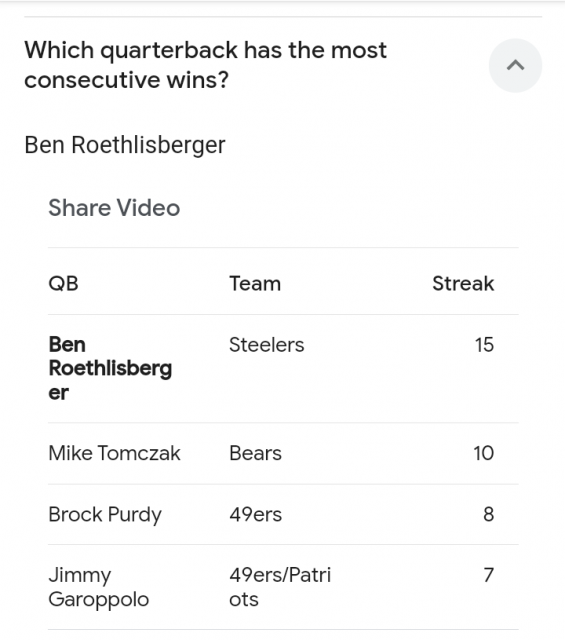Collapse the answer with the chevron icon

(515, 65)
